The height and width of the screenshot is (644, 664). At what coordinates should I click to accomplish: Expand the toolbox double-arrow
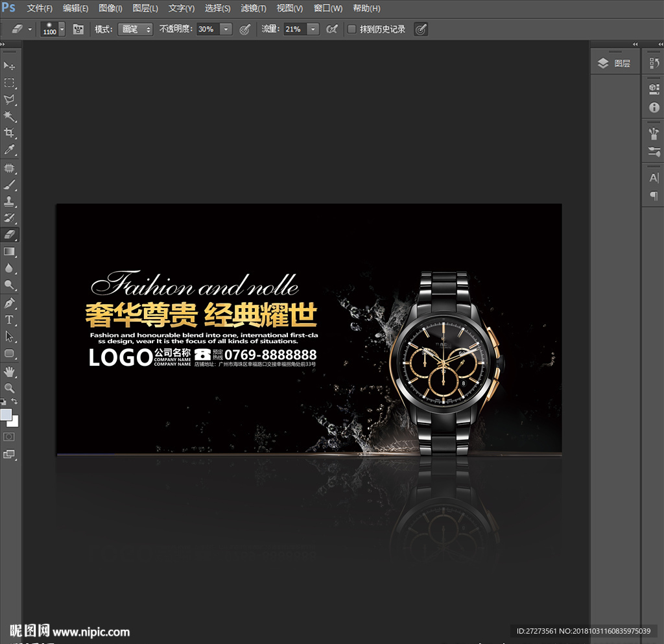coord(3,44)
